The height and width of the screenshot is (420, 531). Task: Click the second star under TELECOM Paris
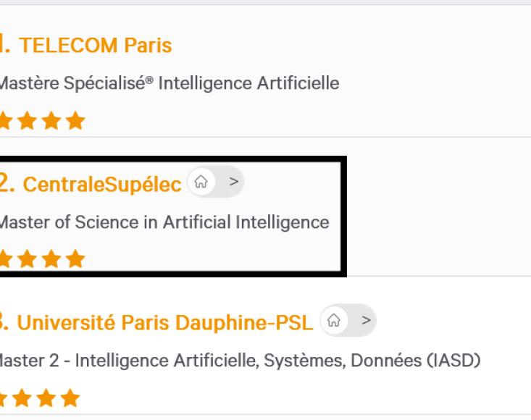pos(27,120)
